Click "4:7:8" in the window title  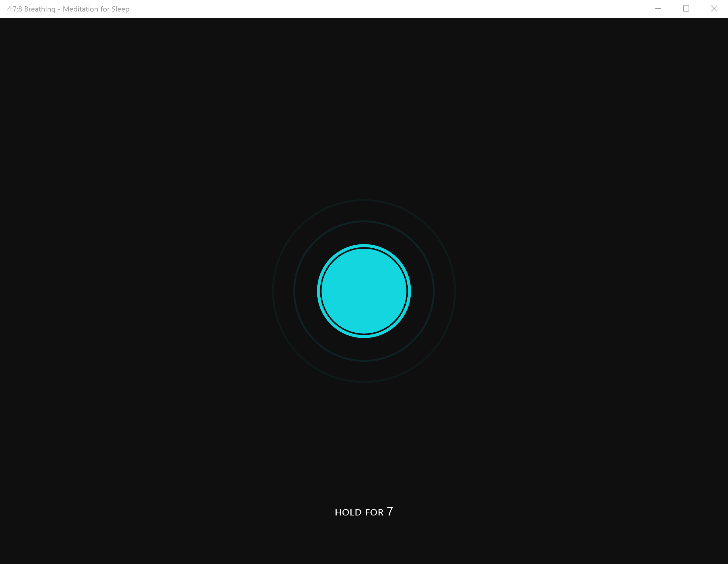click(14, 9)
